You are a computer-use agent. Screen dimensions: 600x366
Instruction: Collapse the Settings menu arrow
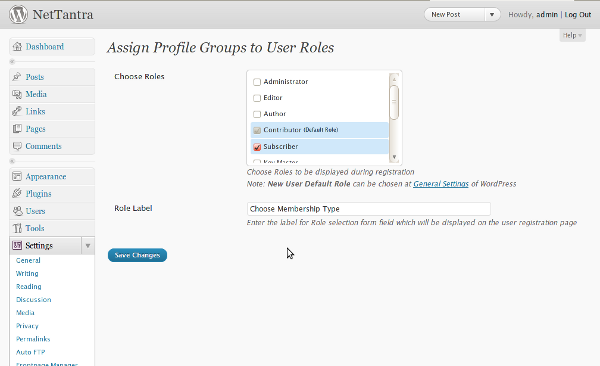pos(88,246)
